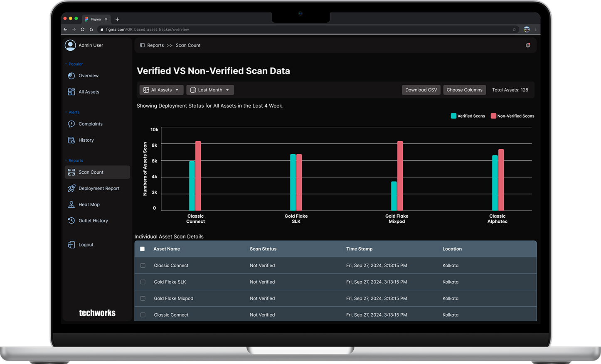Open the Heat Map person icon

click(71, 204)
